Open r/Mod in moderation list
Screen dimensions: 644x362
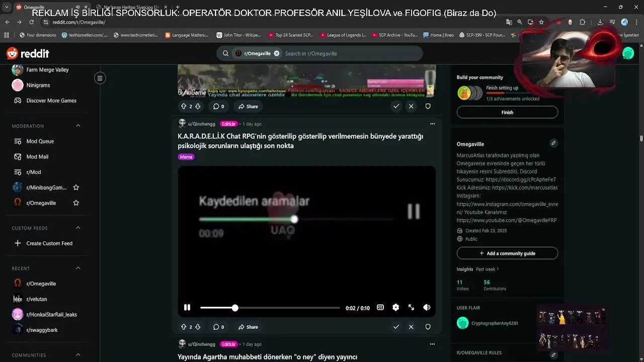tap(34, 172)
